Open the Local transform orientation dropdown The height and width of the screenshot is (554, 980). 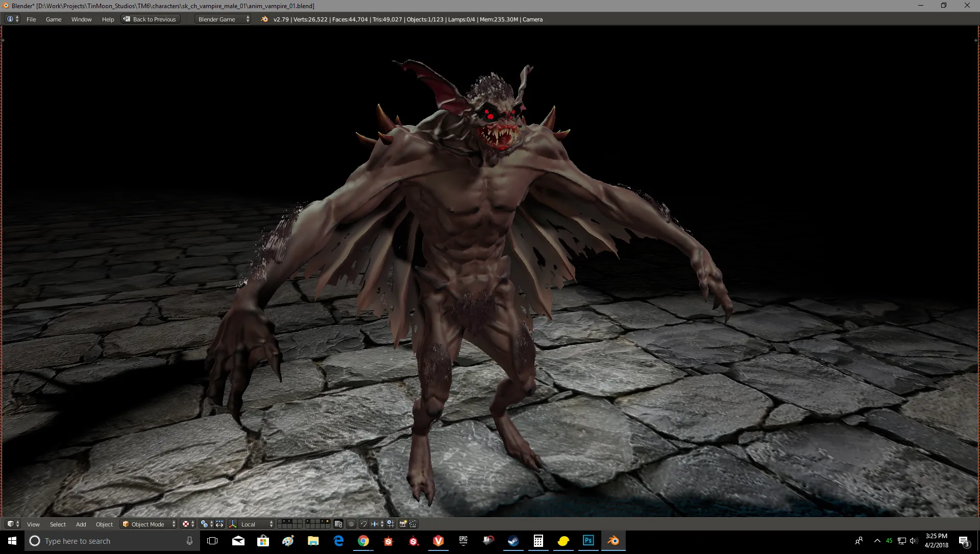[x=257, y=524]
